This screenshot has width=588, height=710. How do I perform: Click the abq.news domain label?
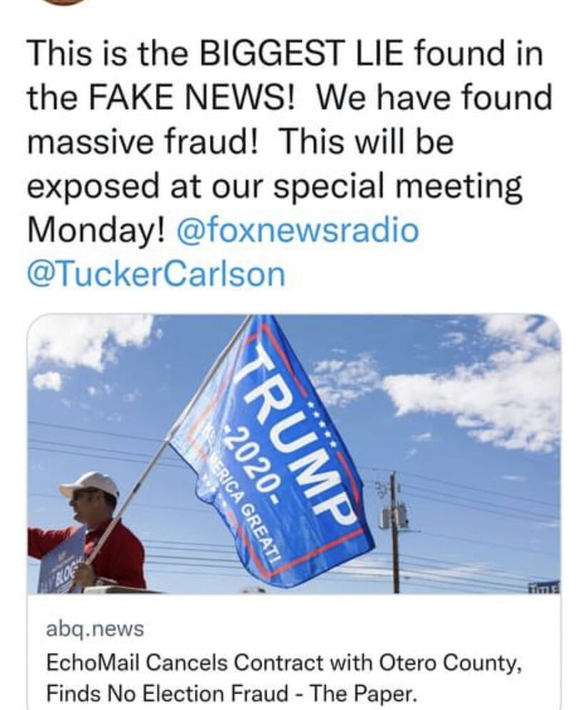[95, 629]
